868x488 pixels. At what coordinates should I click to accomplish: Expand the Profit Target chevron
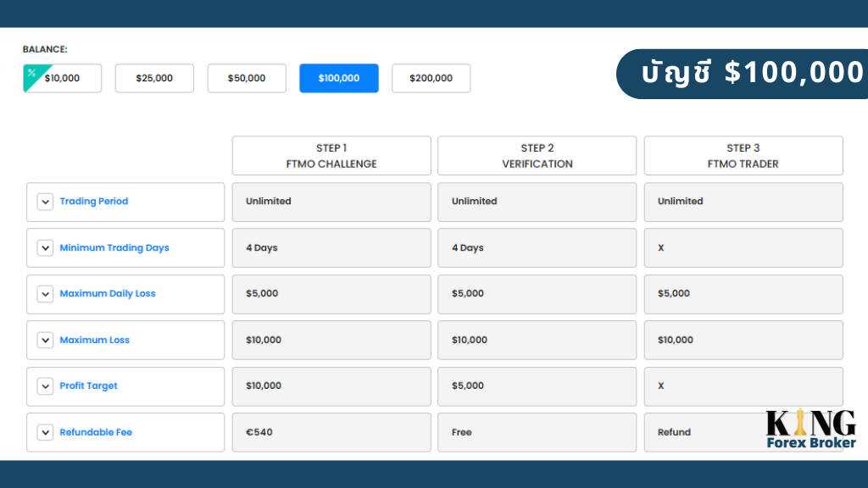pyautogui.click(x=46, y=385)
